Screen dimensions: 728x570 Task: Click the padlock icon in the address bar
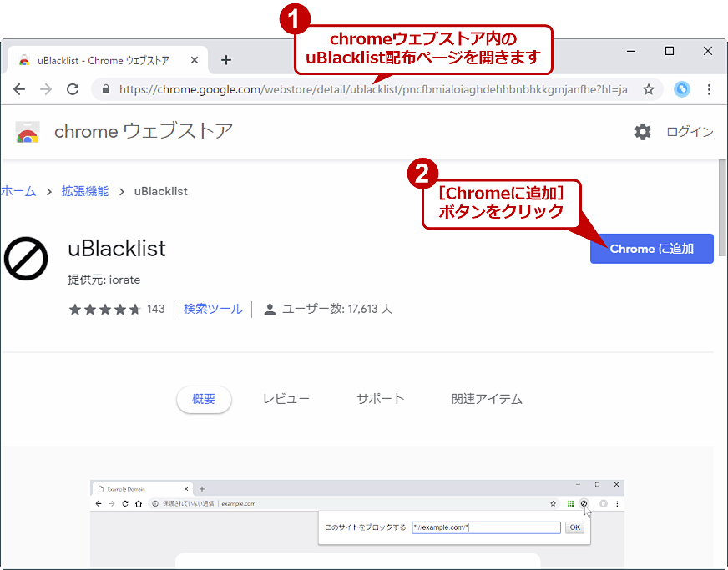pyautogui.click(x=105, y=89)
